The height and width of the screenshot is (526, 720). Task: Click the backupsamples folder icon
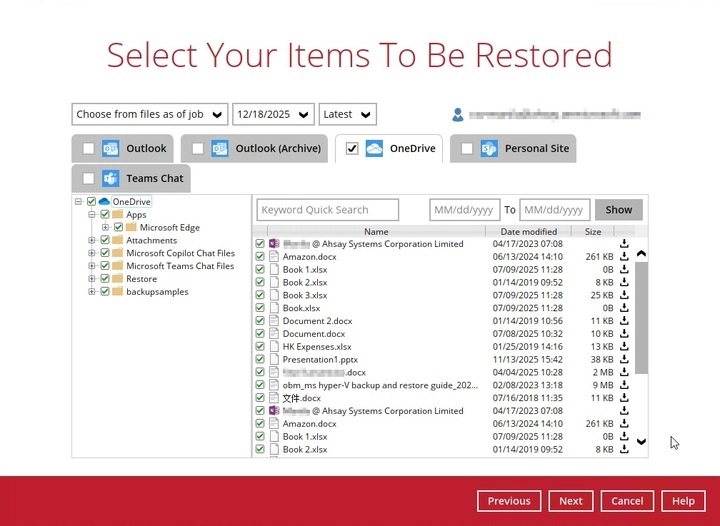[x=118, y=291]
